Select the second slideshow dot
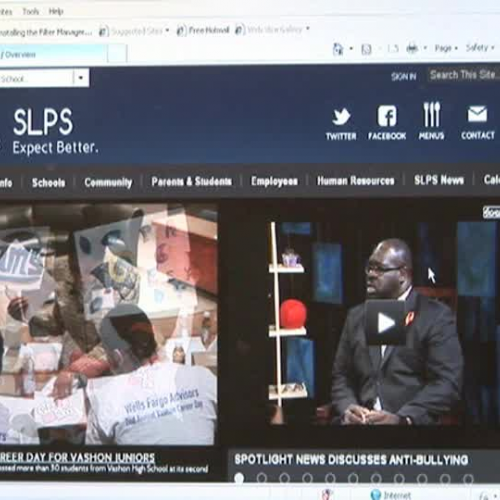500x500 pixels. point(262,478)
